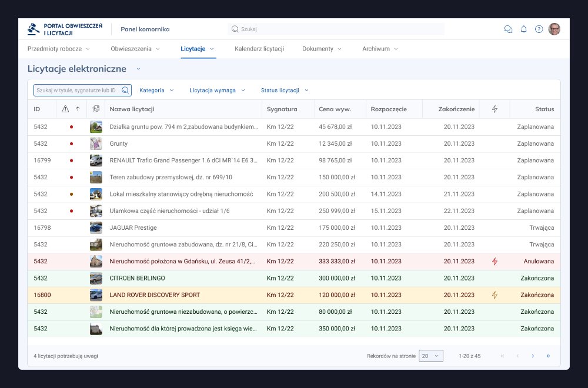This screenshot has width=588, height=388.
Task: Switch to the Licytacje tab
Action: click(197, 49)
